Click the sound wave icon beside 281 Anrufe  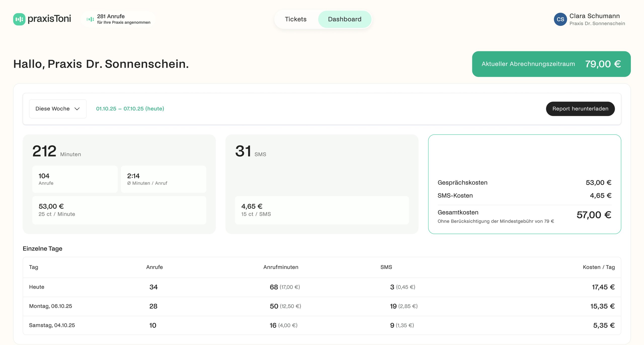pyautogui.click(x=90, y=19)
